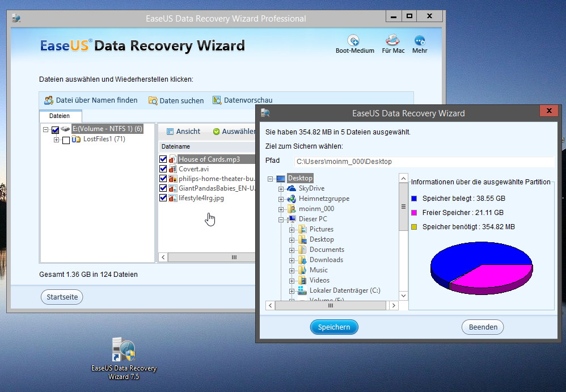Expand the Heimnetzgruppe node
Screen dimensions: 566x392
tap(281, 199)
